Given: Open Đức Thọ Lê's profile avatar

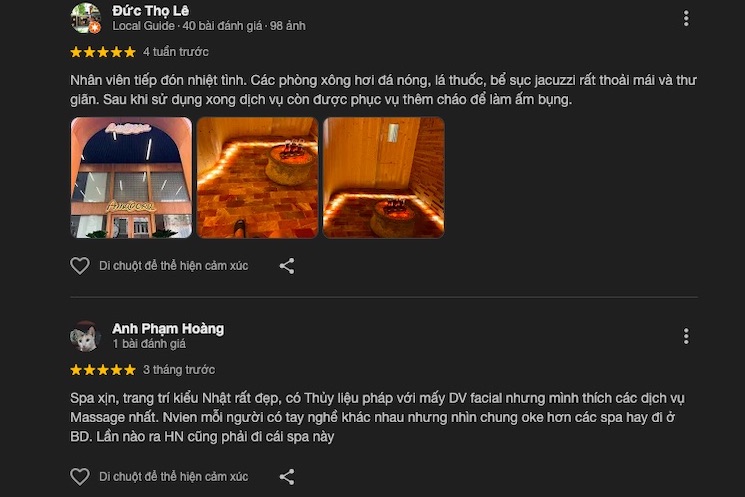Looking at the screenshot, I should (86, 18).
